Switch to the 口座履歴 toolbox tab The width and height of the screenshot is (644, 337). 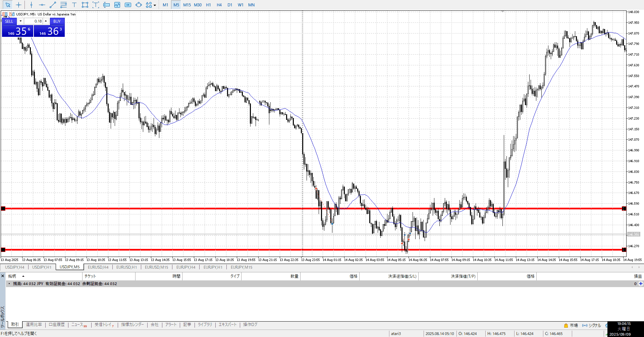click(57, 325)
